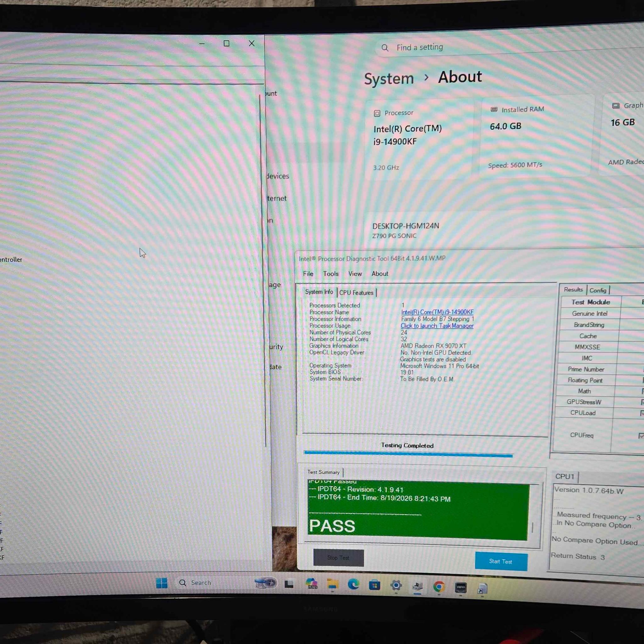644x644 pixels.
Task: Click the 'Click to launch Task Manager' link
Action: coord(437,326)
